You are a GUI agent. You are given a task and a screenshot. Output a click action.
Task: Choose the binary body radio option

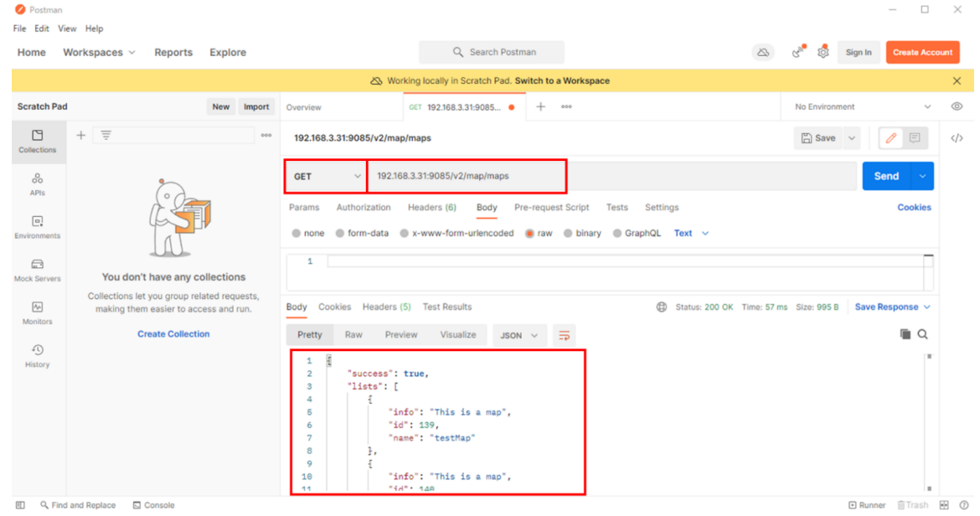568,234
